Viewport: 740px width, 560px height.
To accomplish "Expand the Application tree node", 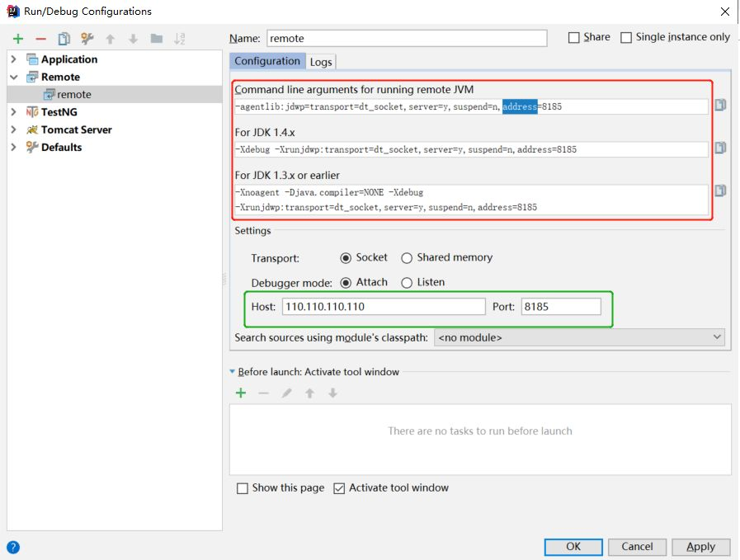I will coord(14,59).
